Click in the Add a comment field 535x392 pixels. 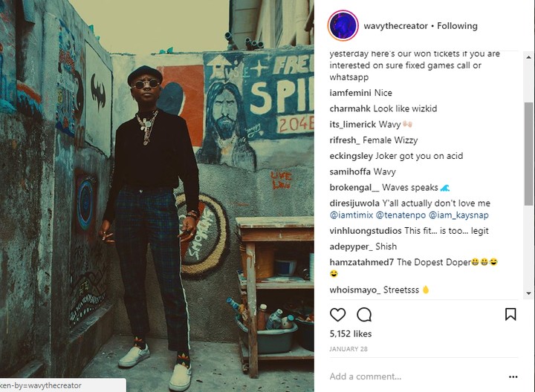[409, 376]
